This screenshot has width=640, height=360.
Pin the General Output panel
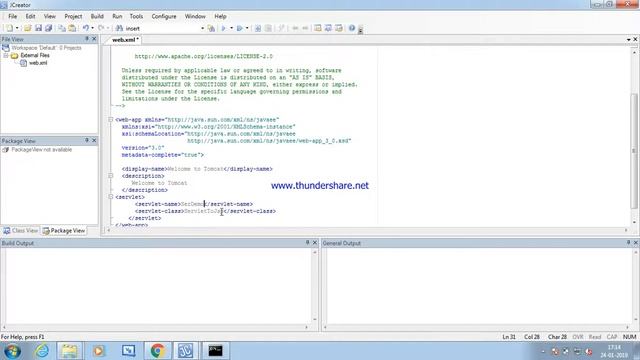point(628,242)
